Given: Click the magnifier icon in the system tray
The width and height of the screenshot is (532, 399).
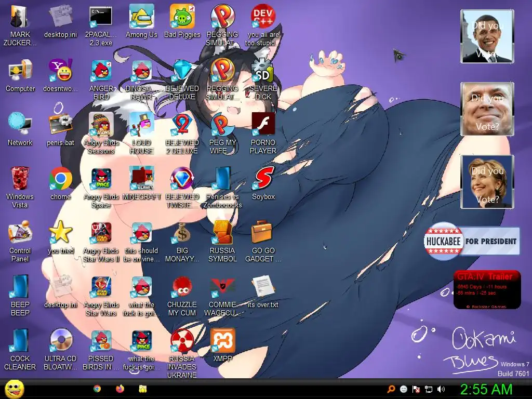Looking at the screenshot, I should [391, 389].
